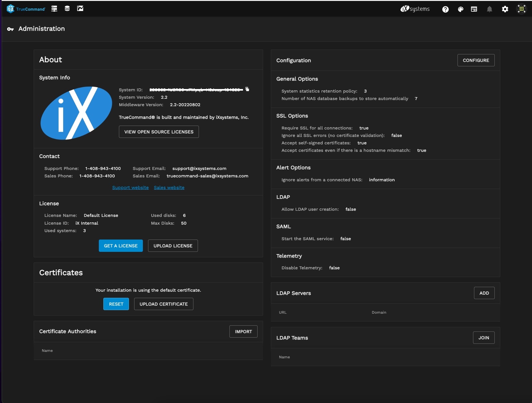
Task: Click the Reset certificate button
Action: pos(116,304)
